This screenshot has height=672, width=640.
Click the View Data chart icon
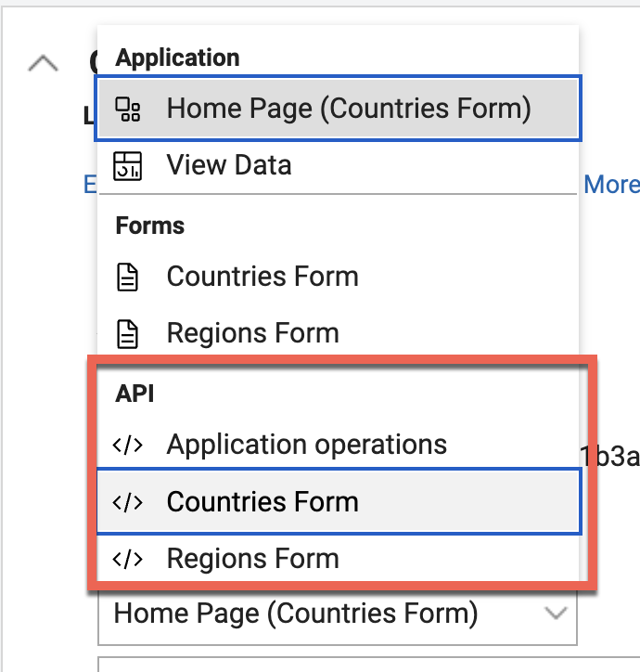click(x=127, y=166)
